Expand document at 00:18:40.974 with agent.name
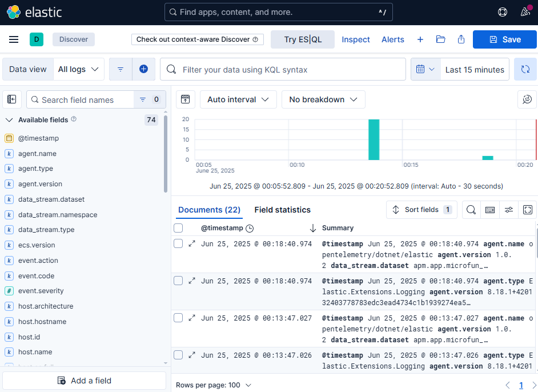Image resolution: width=538 pixels, height=392 pixels. [x=192, y=243]
